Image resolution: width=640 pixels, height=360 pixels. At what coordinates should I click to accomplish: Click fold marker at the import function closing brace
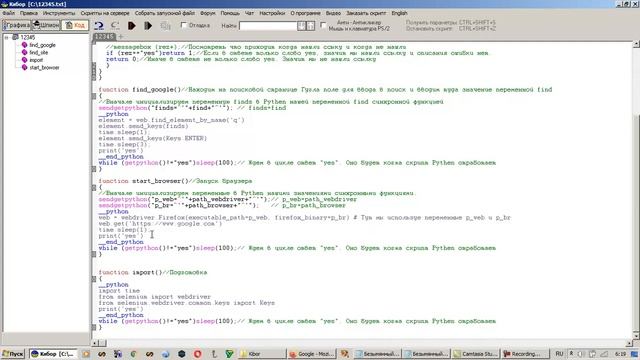pyautogui.click(x=94, y=327)
